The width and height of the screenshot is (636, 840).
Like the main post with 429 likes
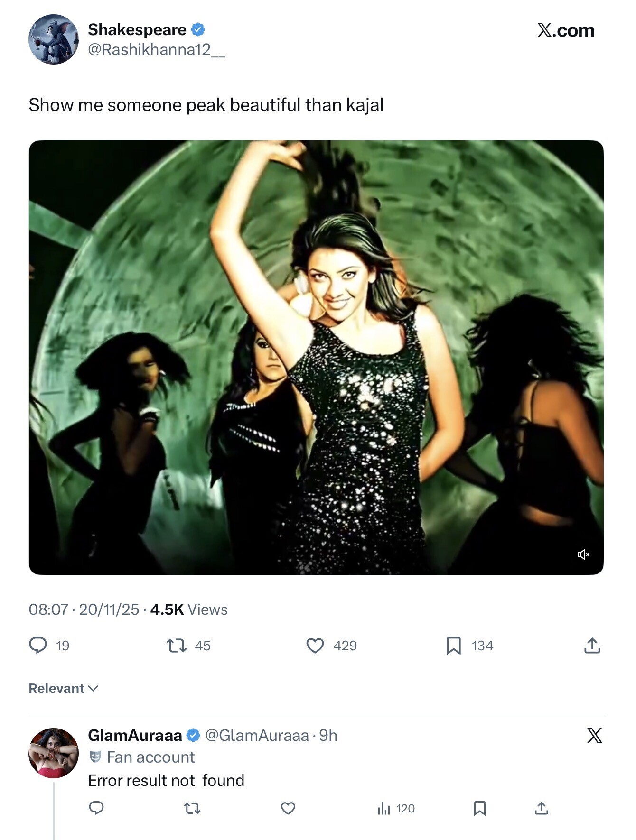(315, 646)
